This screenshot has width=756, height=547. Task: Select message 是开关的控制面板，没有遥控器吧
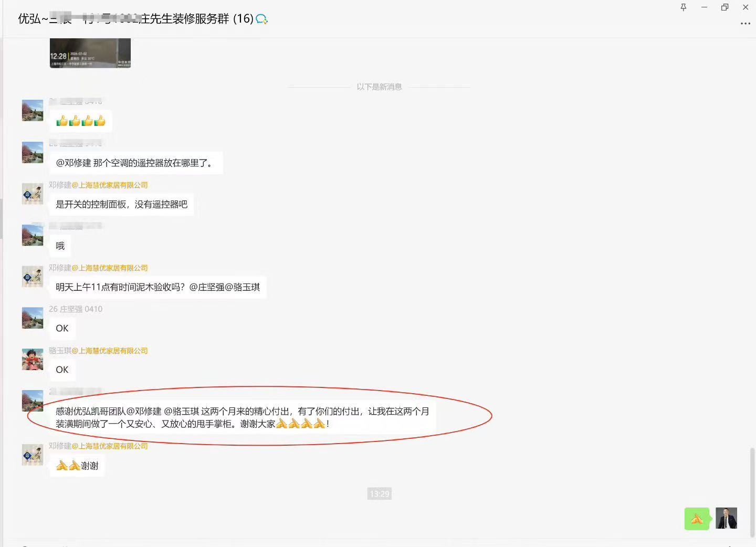122,204
